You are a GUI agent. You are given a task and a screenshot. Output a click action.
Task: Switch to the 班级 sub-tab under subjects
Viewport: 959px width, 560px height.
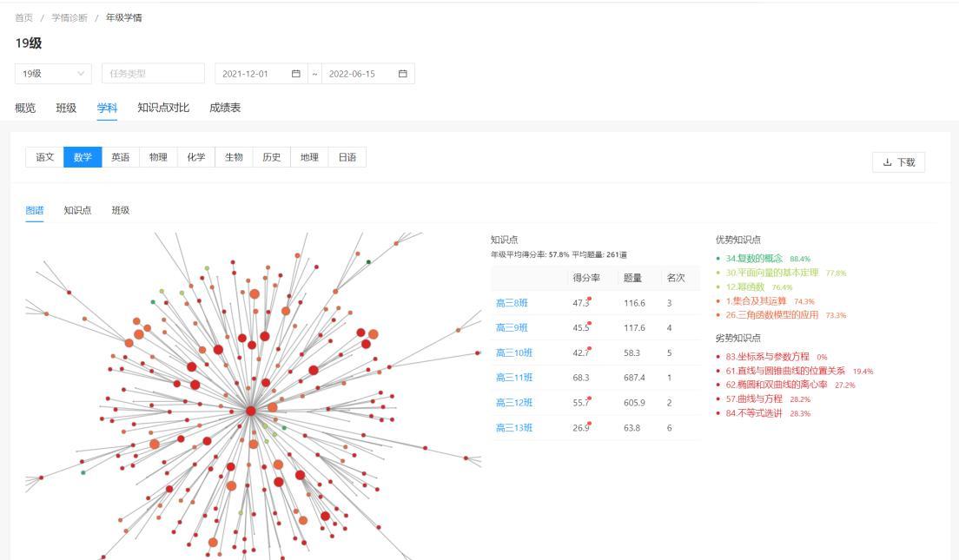tap(121, 210)
